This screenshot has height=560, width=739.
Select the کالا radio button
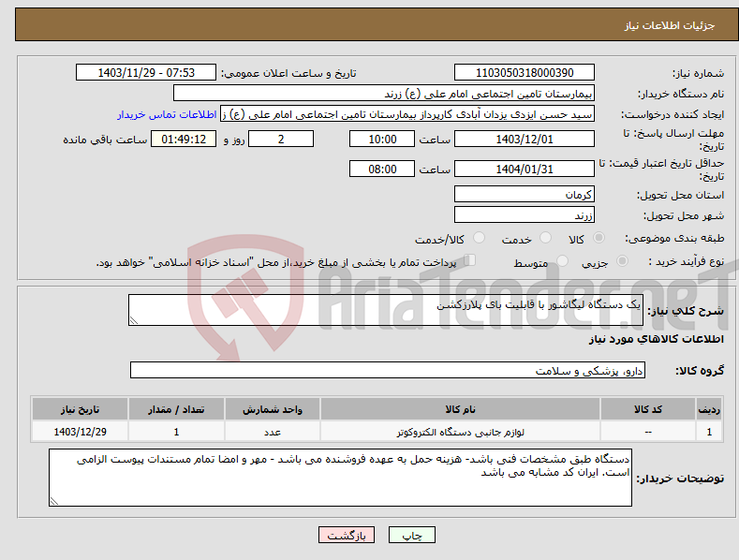pyautogui.click(x=599, y=238)
